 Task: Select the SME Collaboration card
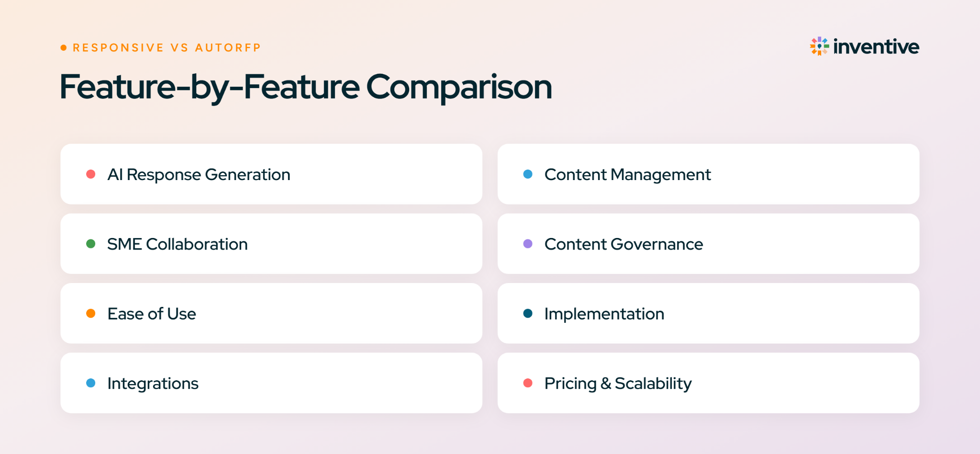pos(271,244)
